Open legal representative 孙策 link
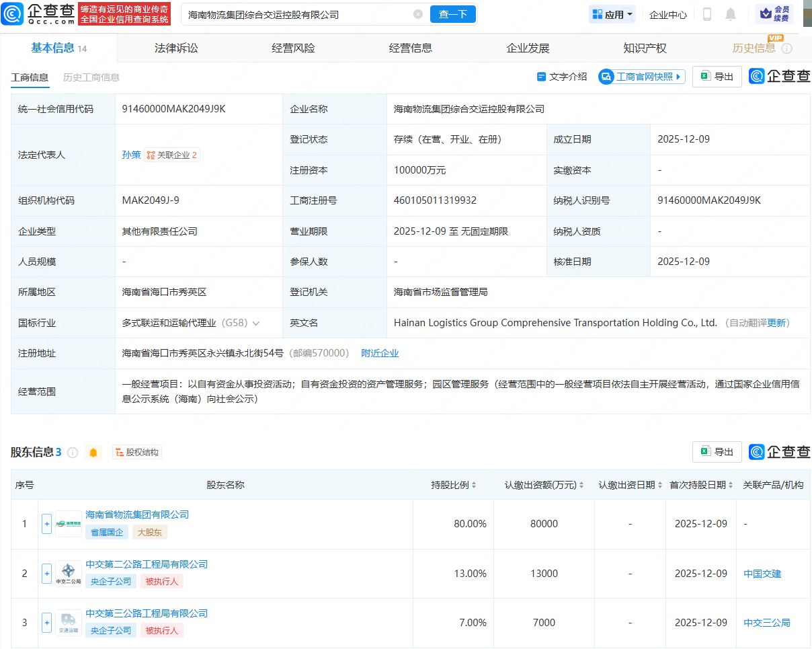This screenshot has height=649, width=812. pyautogui.click(x=131, y=155)
